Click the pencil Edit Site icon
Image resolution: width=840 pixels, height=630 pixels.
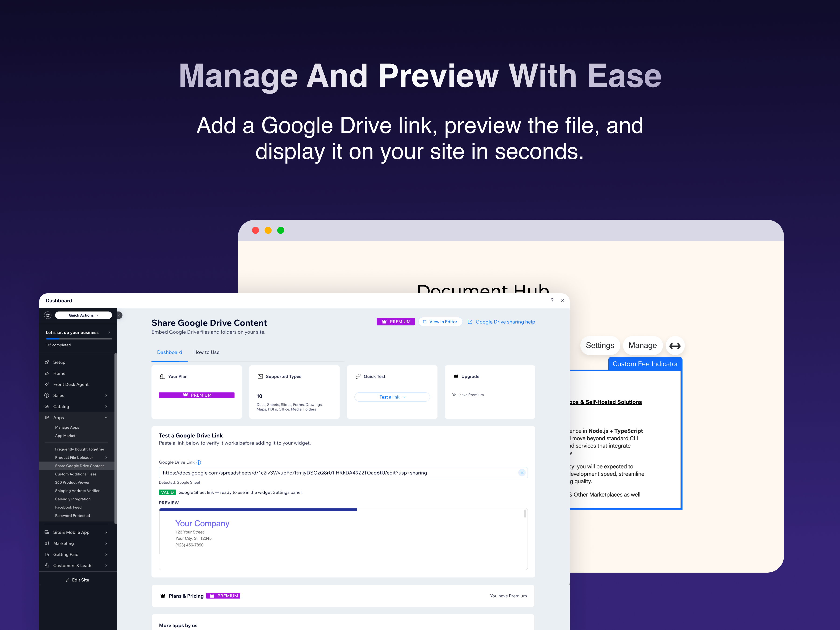click(x=68, y=580)
